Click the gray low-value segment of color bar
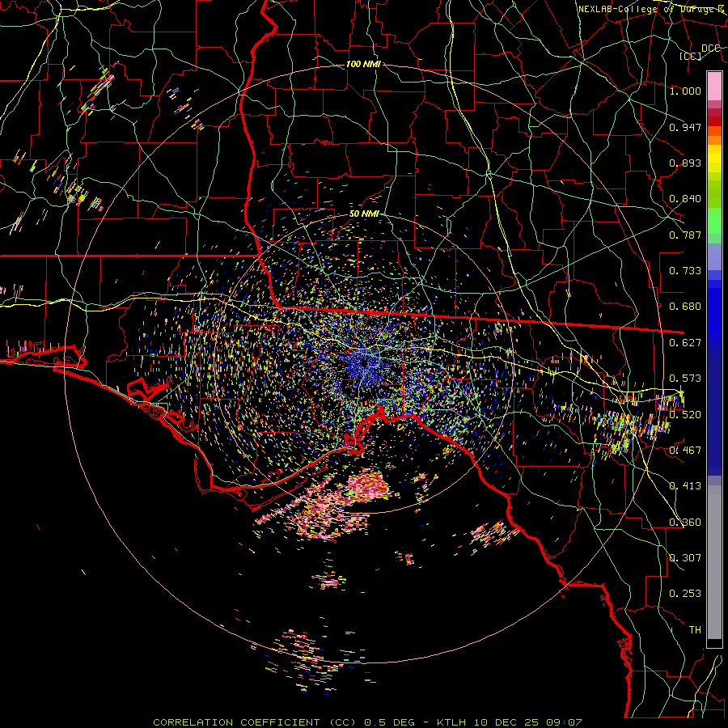 [714, 562]
